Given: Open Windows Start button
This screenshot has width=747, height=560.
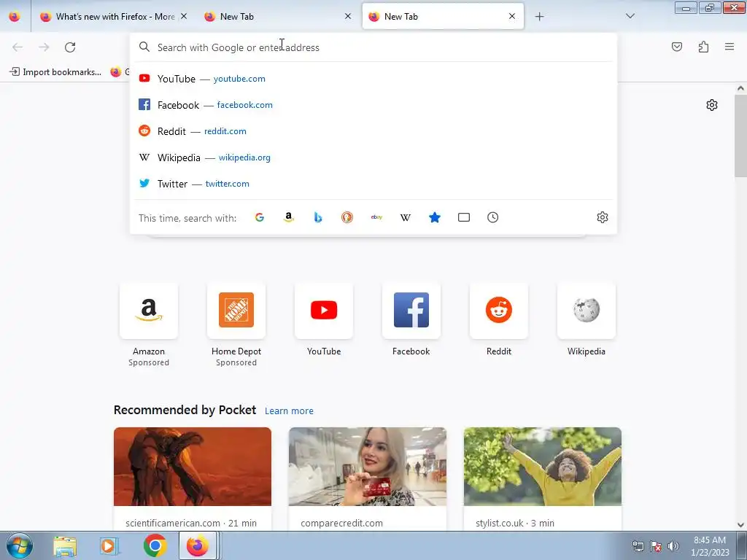Looking at the screenshot, I should coord(19,545).
